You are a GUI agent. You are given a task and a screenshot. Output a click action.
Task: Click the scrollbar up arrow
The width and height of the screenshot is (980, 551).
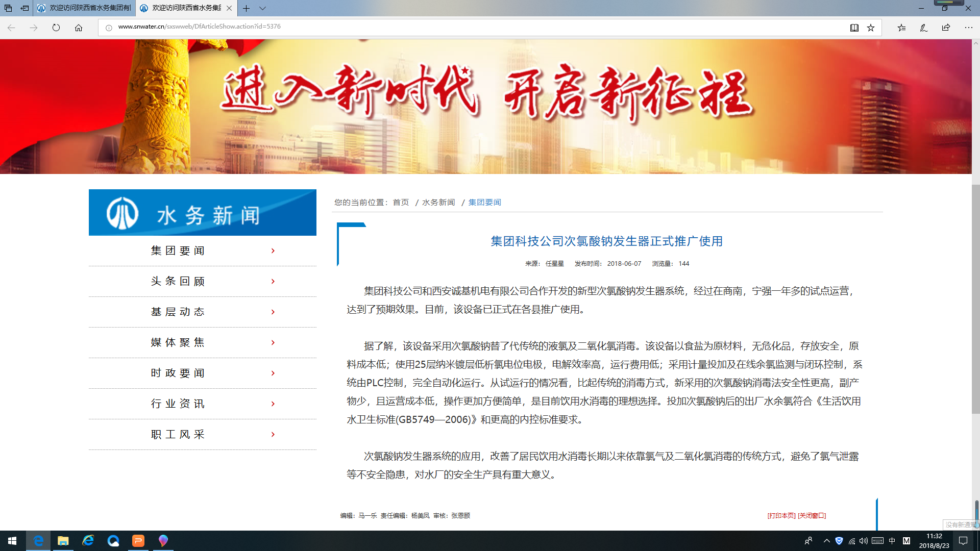pos(975,43)
